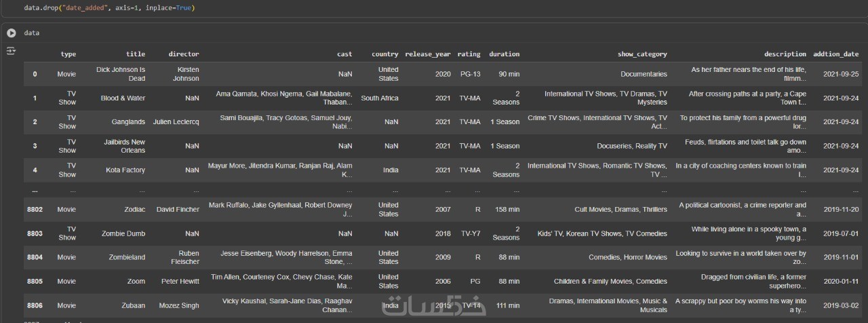Select title cell 'Jailbirds New Orleans'
The height and width of the screenshot is (323, 868).
125,146
